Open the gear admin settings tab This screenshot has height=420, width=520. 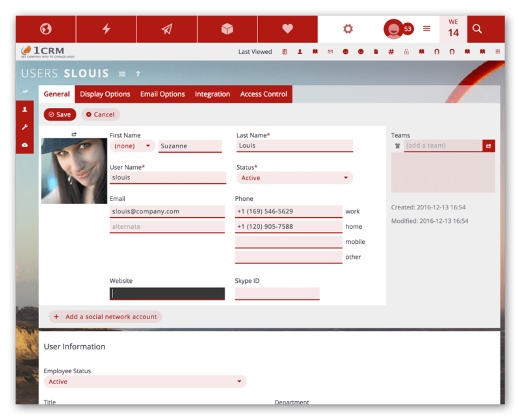pyautogui.click(x=348, y=29)
